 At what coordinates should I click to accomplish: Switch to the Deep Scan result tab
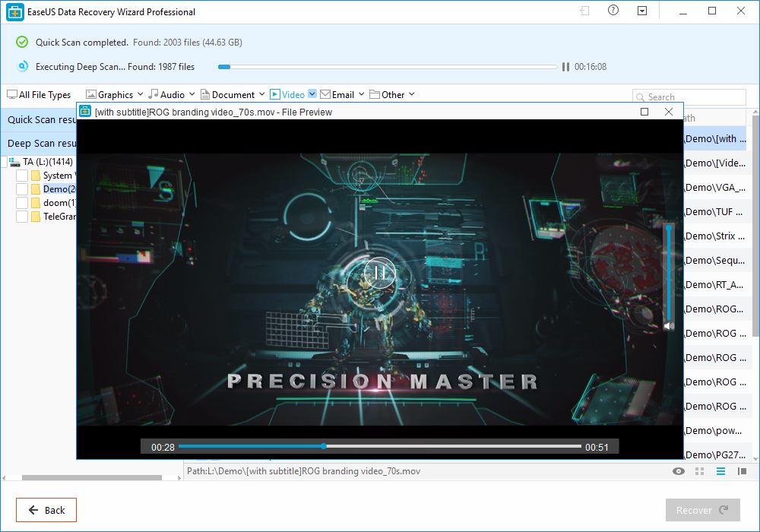coord(39,144)
